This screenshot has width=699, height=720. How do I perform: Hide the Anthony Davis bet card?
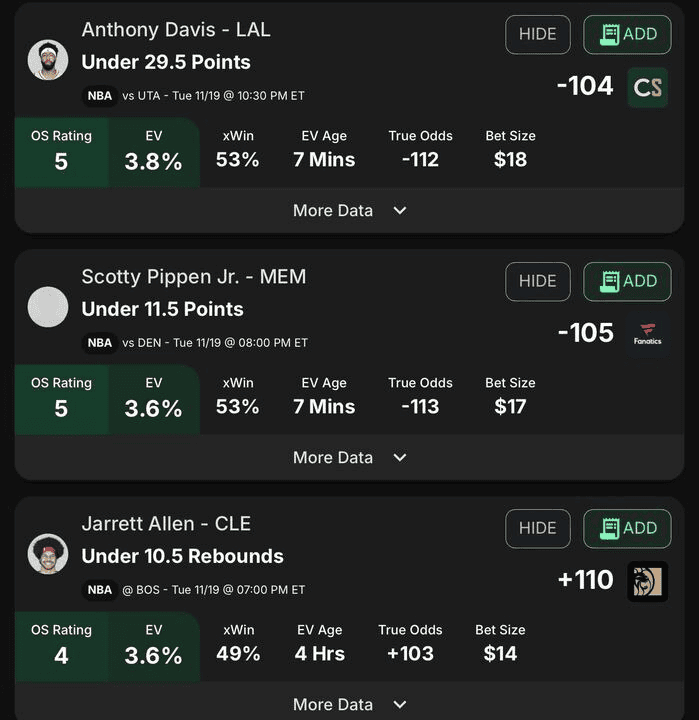pyautogui.click(x=538, y=35)
